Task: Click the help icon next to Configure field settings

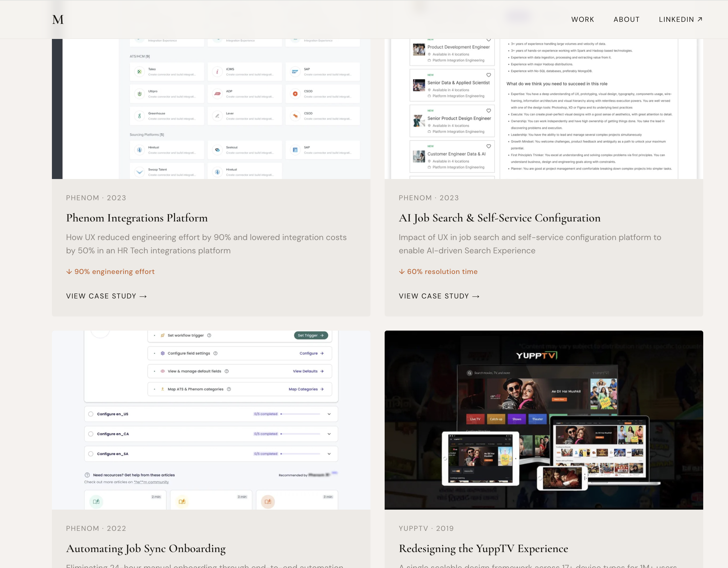Action: (x=215, y=353)
